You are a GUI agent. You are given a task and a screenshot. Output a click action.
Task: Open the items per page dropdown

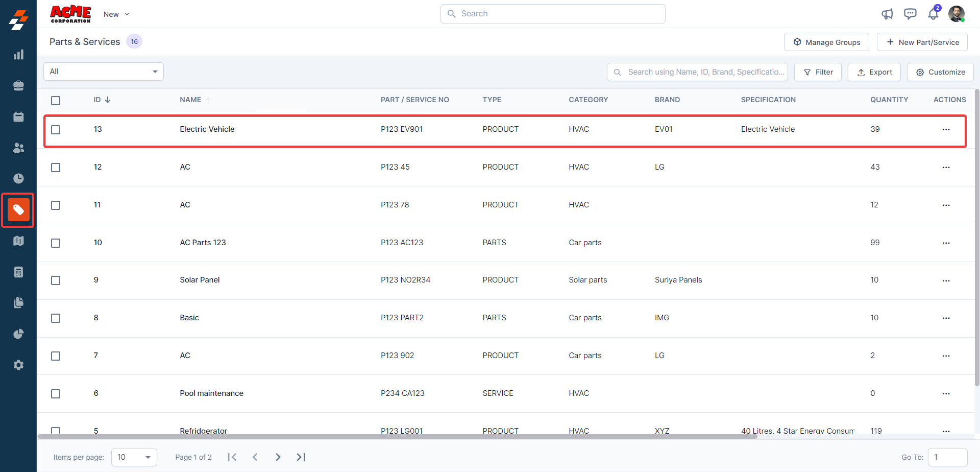[x=134, y=457]
